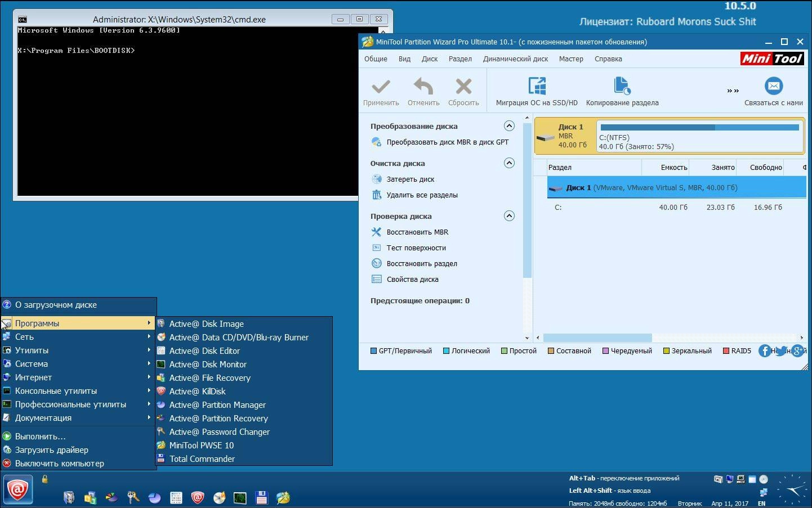Choose Восстановить раздел action
The image size is (812, 508).
coord(415,263)
